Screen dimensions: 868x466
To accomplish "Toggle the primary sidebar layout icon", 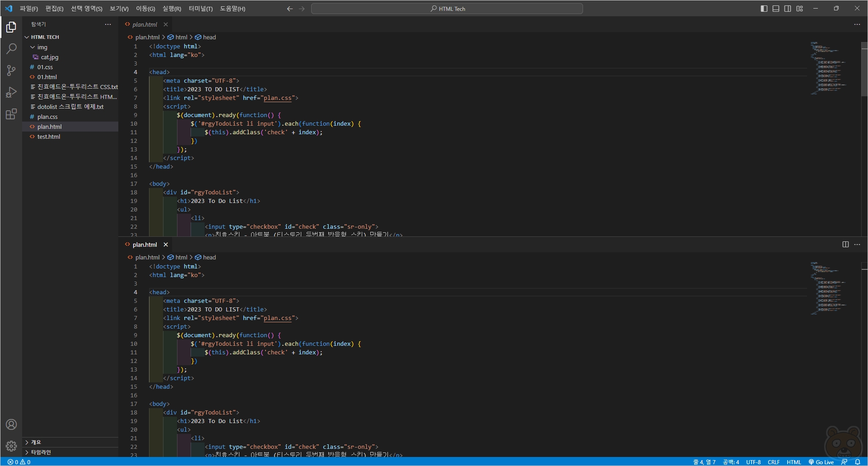I will (764, 9).
